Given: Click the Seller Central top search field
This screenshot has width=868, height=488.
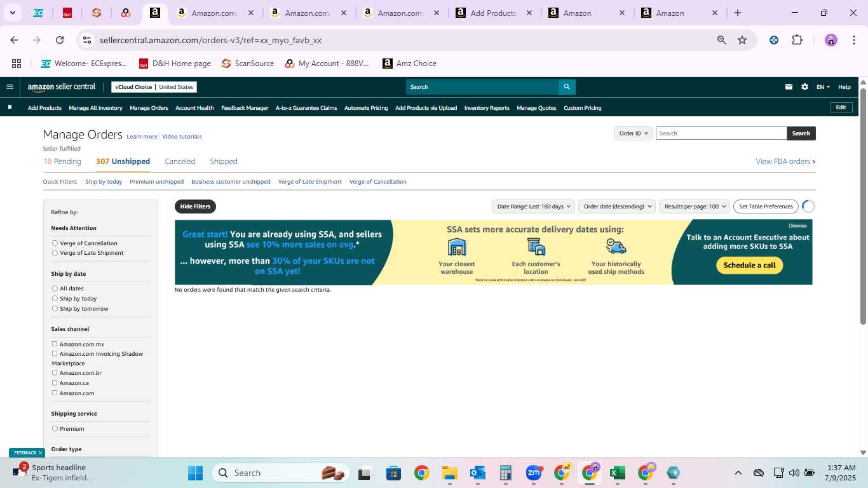Looking at the screenshot, I should [x=482, y=87].
